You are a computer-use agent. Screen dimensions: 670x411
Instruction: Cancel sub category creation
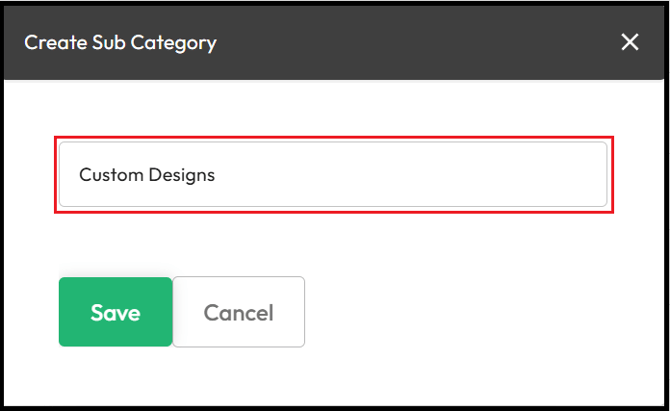coord(238,312)
